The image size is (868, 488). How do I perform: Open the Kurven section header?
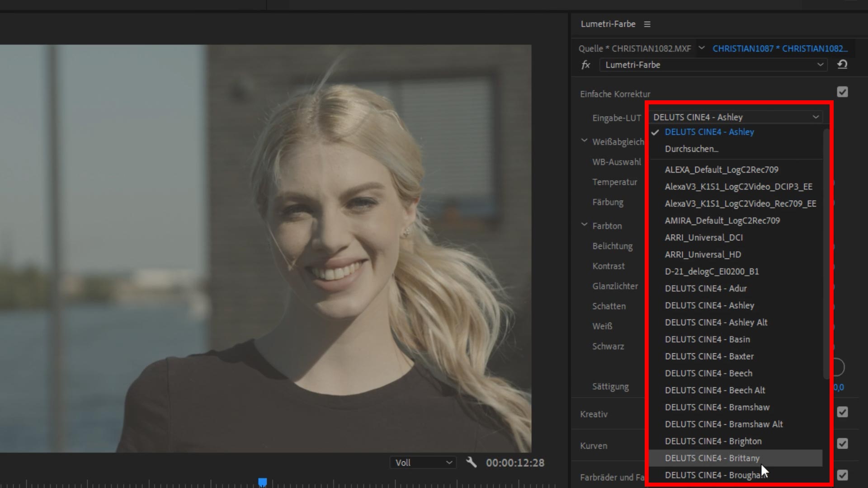(594, 446)
